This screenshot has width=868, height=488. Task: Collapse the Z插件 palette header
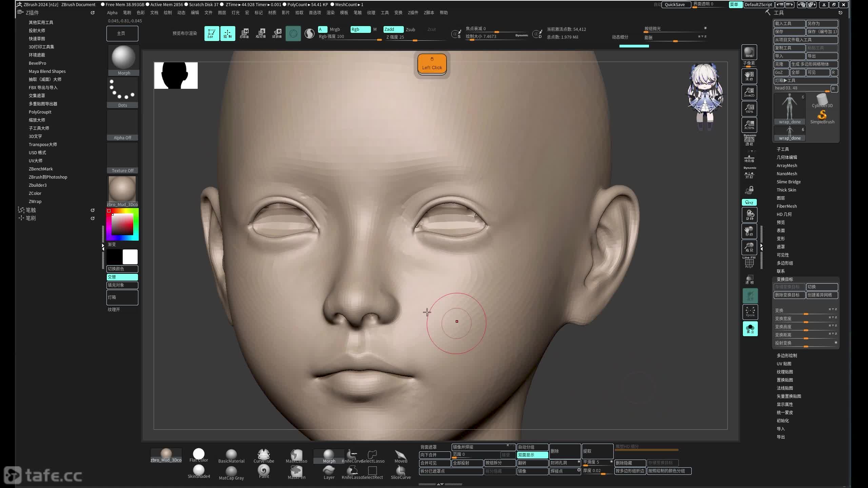click(32, 13)
